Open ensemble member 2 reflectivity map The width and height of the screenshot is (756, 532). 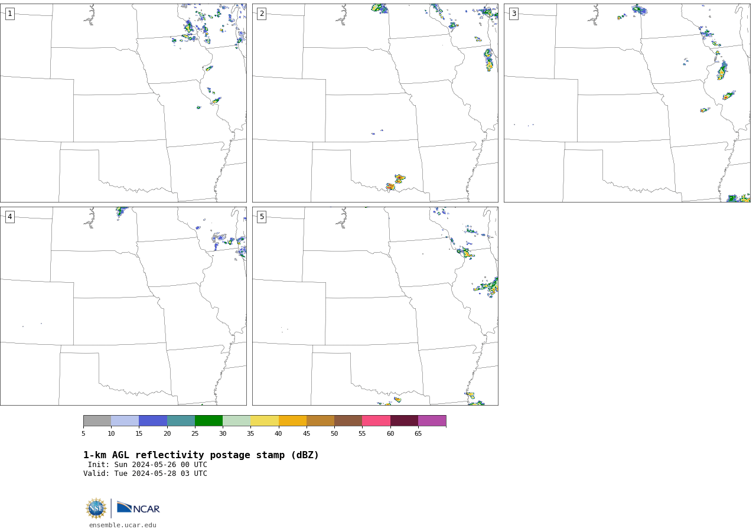point(375,103)
